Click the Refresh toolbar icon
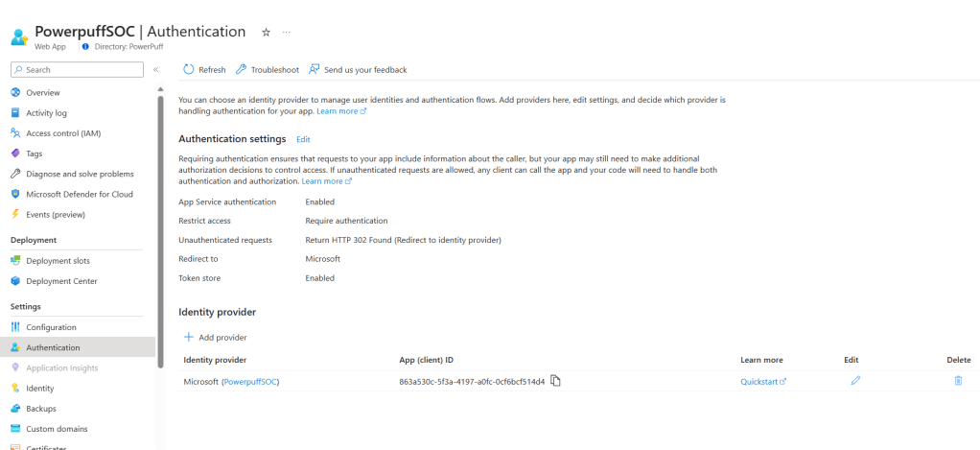 [x=189, y=69]
